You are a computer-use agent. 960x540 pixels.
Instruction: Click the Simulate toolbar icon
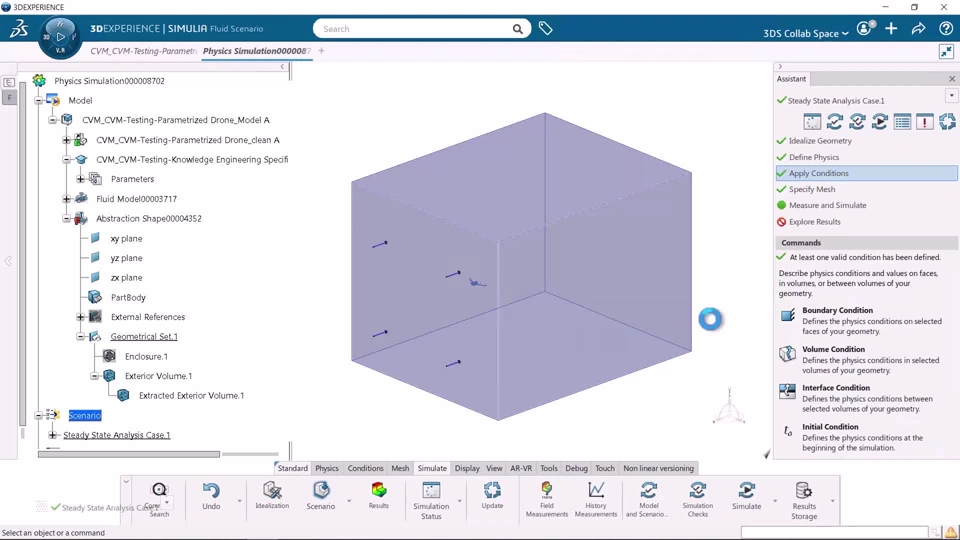pos(746,490)
